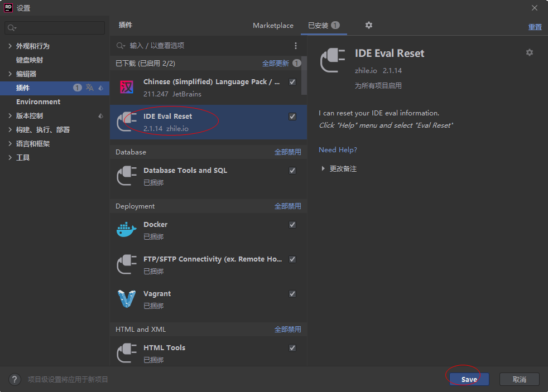Expand the 版本控制 settings node
Viewport: 548px width, 392px height.
[x=10, y=115]
